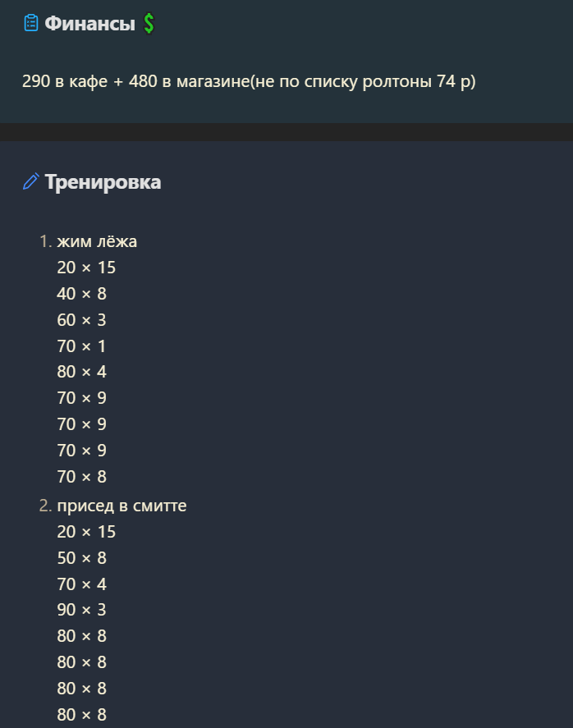
Task: Click list item 2 присед в смитте
Action: pyautogui.click(x=121, y=506)
